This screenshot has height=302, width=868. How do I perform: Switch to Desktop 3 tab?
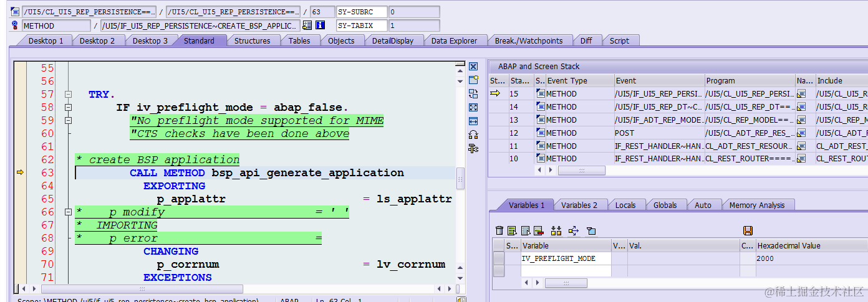pyautogui.click(x=150, y=40)
